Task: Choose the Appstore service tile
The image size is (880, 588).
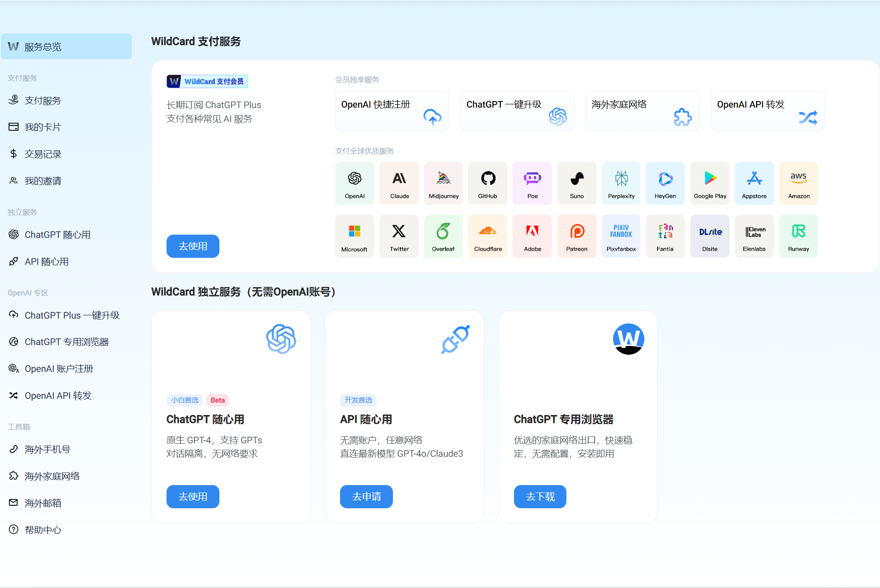Action: (754, 183)
